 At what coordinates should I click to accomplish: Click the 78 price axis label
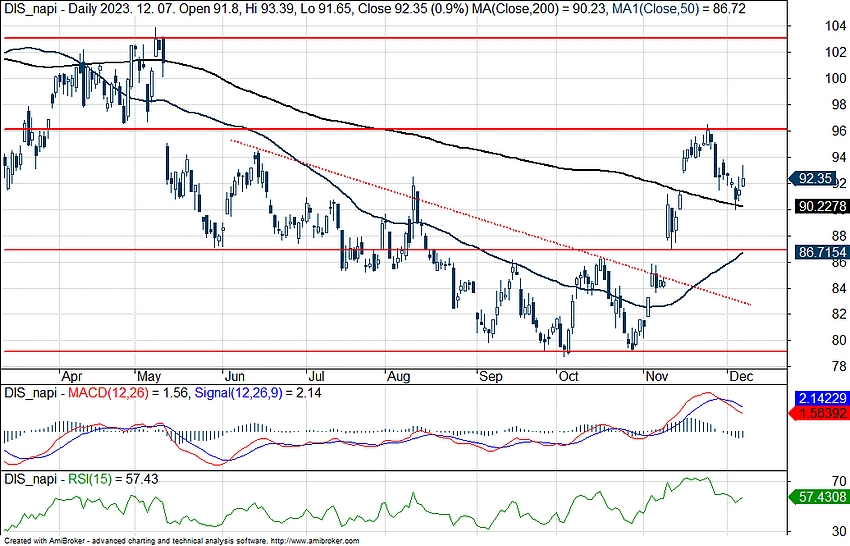pyautogui.click(x=839, y=367)
